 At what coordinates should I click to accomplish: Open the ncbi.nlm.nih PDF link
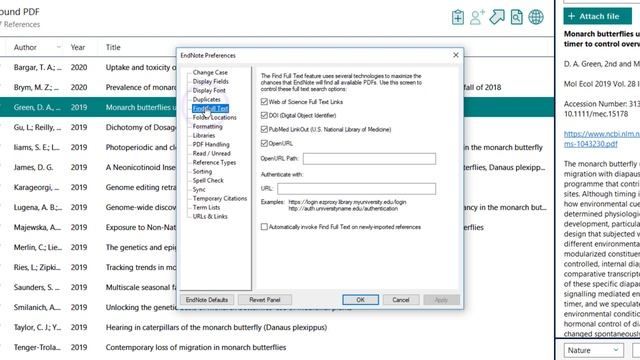[x=602, y=139]
